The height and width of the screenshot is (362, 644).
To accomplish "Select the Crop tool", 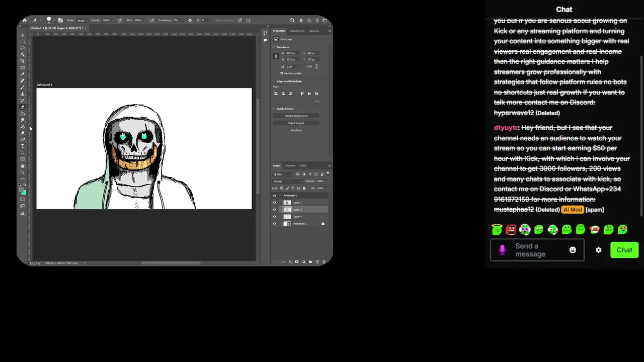I will [x=22, y=61].
